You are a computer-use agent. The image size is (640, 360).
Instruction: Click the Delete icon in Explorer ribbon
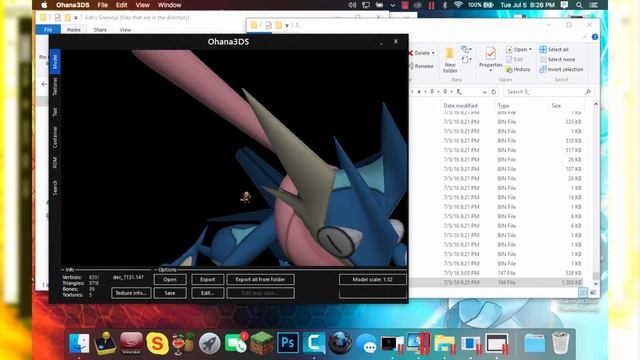coord(411,53)
